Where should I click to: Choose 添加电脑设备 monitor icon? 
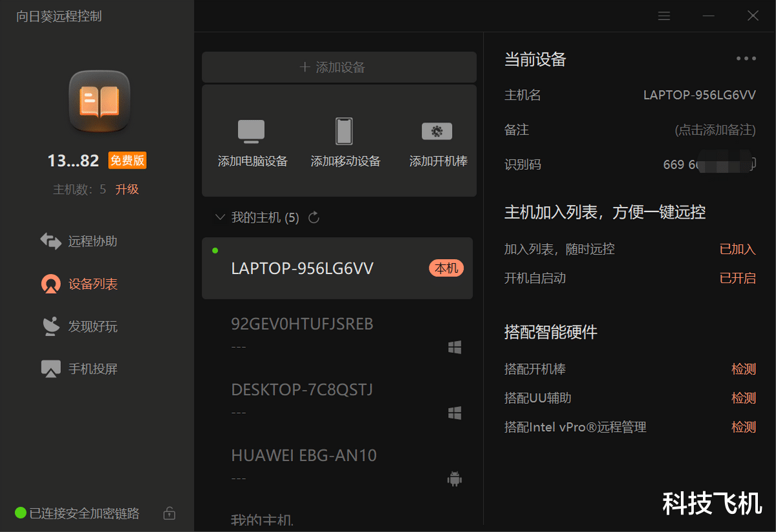[x=251, y=131]
